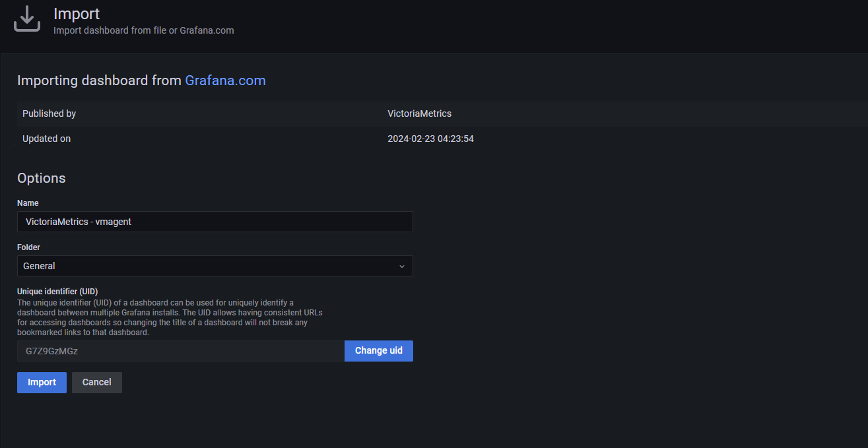Click the Cancel button
This screenshot has width=868, height=448.
pyautogui.click(x=97, y=383)
